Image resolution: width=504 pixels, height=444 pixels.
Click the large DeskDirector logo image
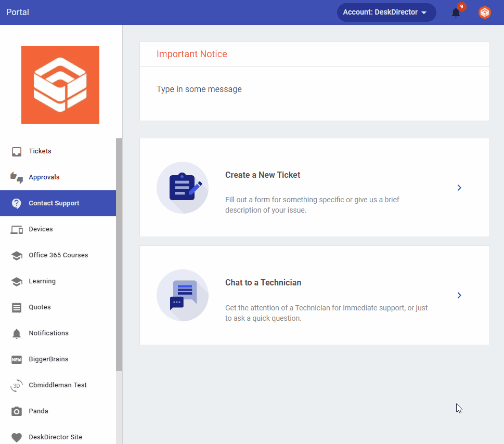click(60, 85)
